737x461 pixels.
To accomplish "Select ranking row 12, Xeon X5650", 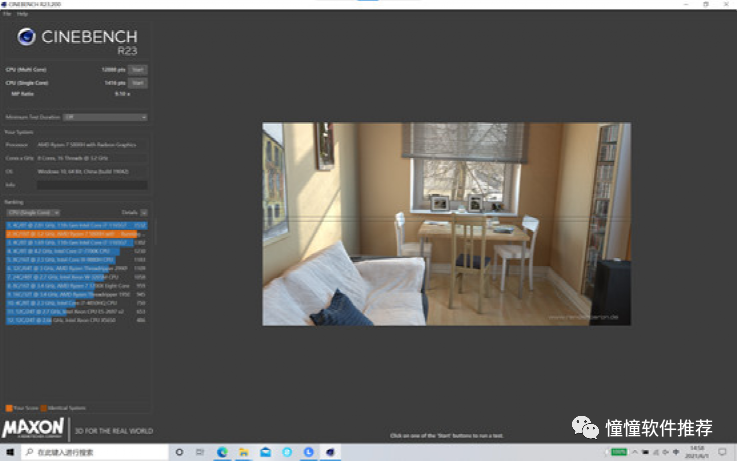I will 76,320.
